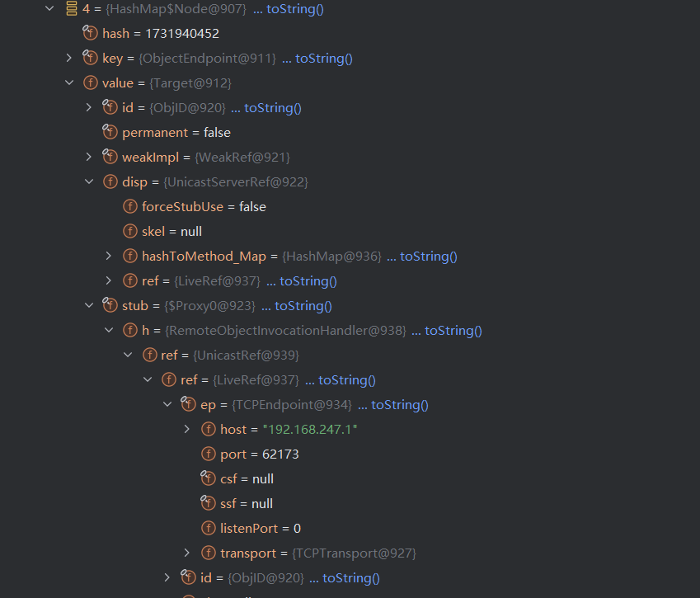Expand the key ObjectEndpoint@911 node

(x=69, y=59)
